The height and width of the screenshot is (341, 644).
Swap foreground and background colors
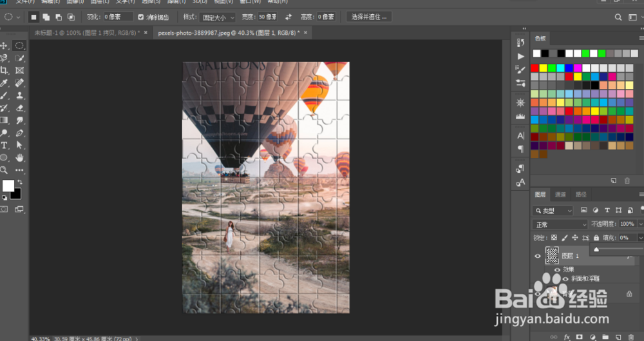click(20, 182)
